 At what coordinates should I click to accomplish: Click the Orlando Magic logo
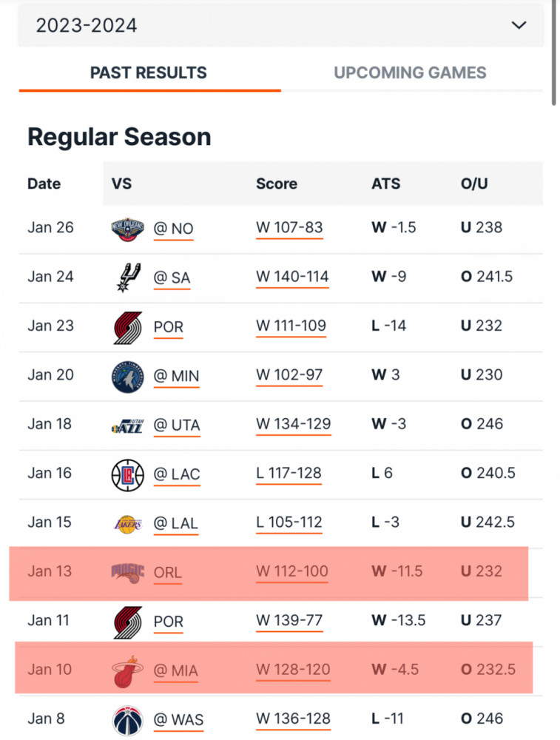(127, 573)
